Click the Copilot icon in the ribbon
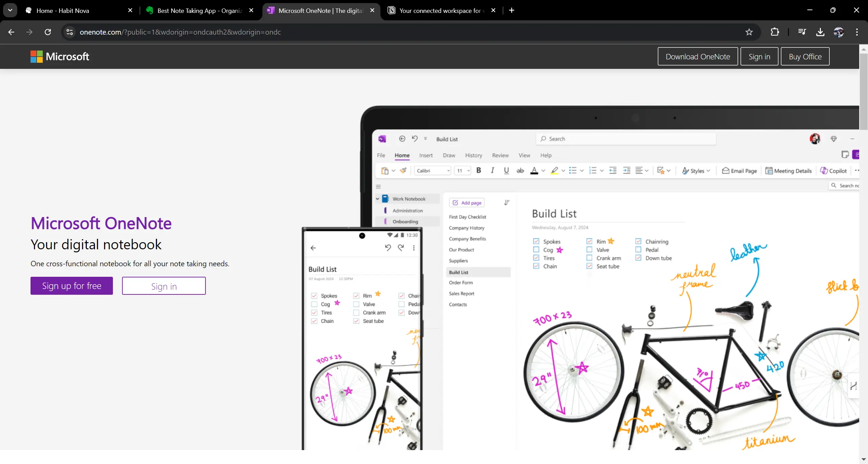 coord(824,170)
